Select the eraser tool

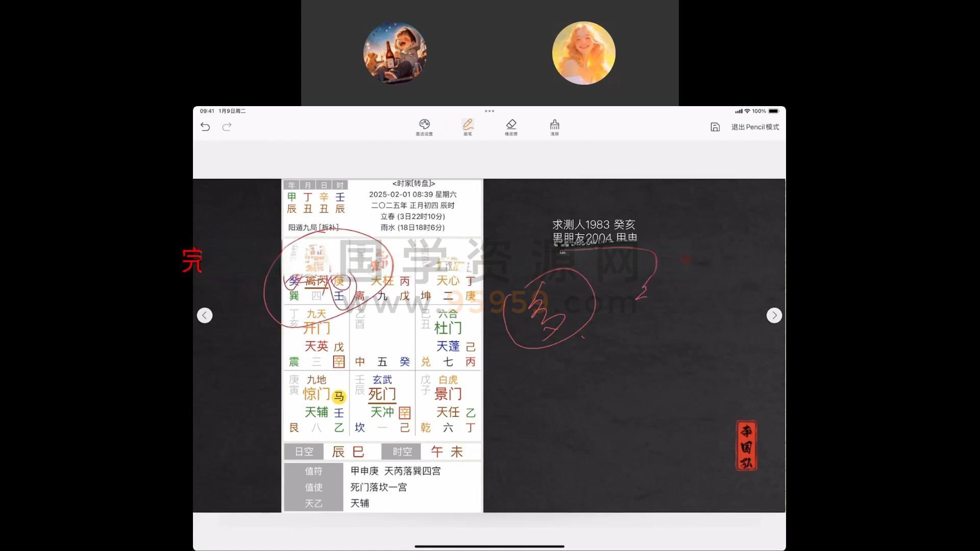click(x=511, y=127)
